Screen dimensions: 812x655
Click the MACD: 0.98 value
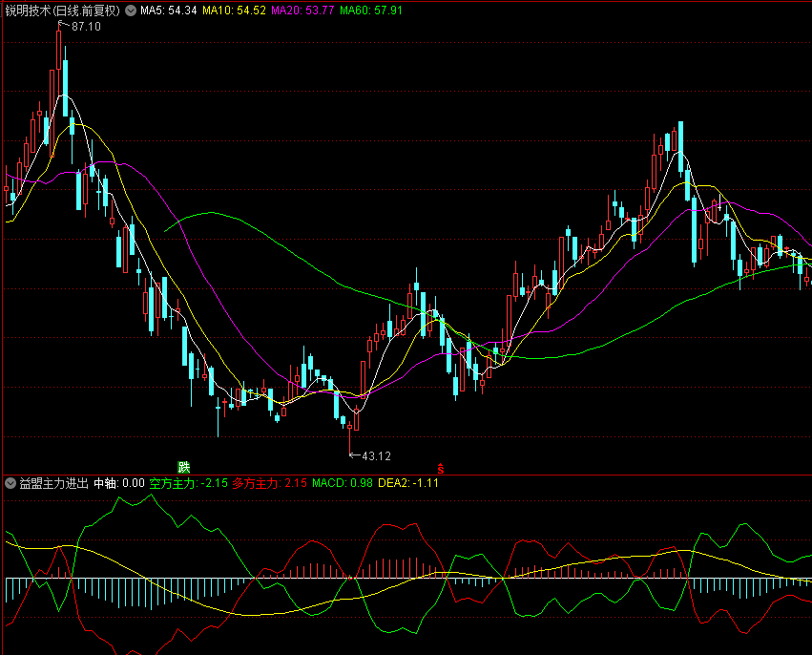[343, 483]
